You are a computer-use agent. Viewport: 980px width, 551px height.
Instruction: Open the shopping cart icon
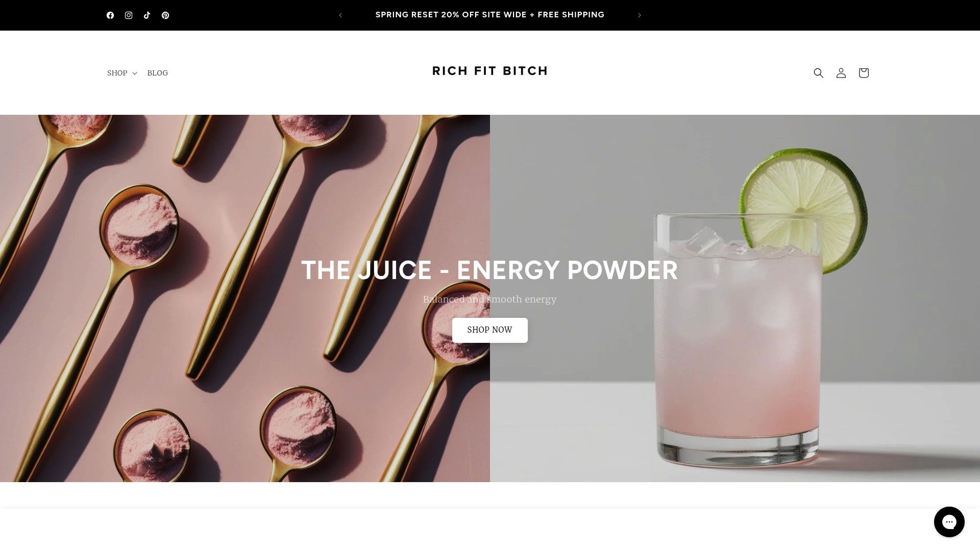point(864,73)
